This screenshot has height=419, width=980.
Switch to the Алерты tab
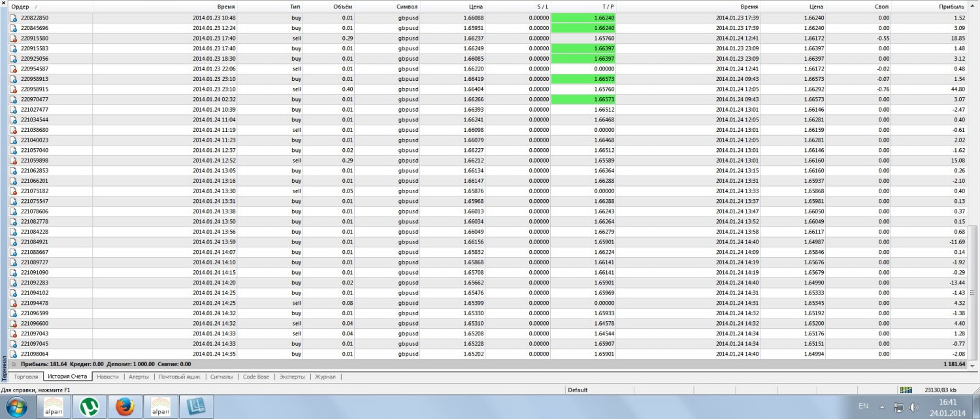(x=139, y=377)
